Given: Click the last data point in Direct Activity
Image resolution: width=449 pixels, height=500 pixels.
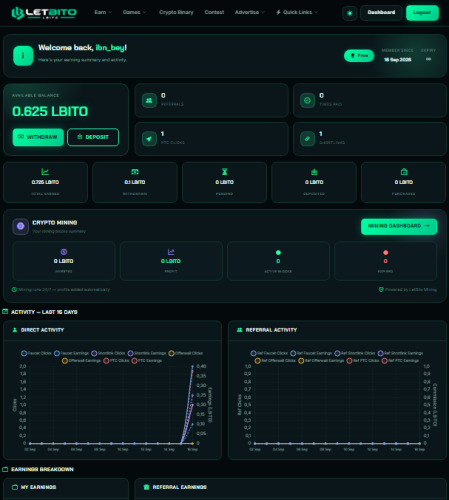Looking at the screenshot, I should coord(192,366).
